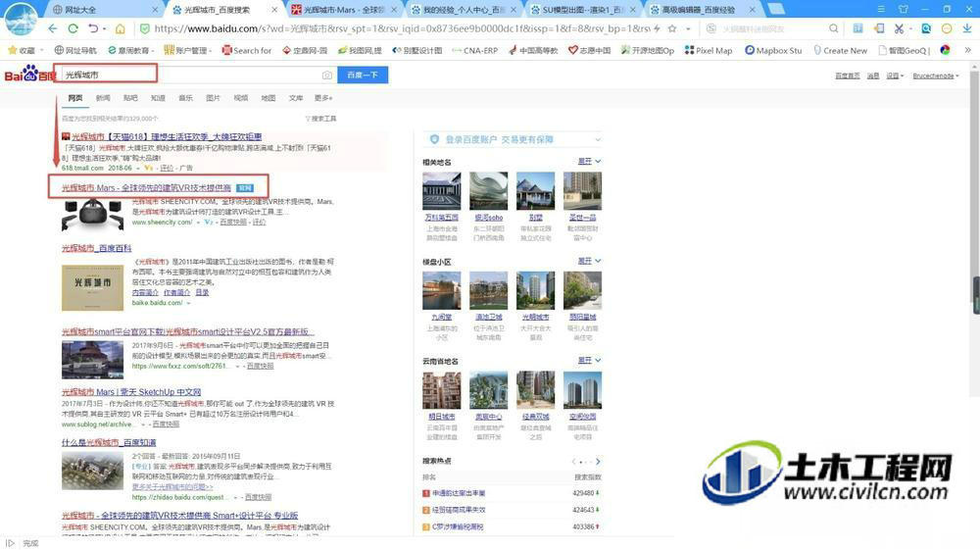Screen dimensions: 980x550
Task: Open the 收藏 favorites star in bookmarks bar
Action: [x=22, y=51]
